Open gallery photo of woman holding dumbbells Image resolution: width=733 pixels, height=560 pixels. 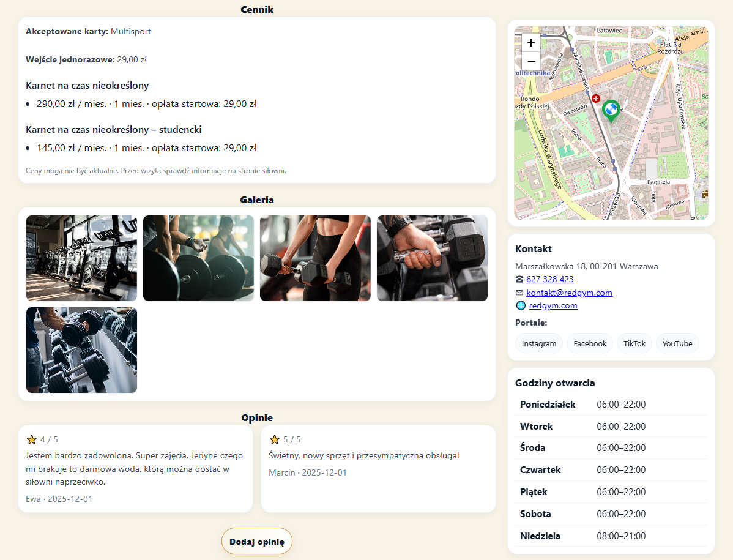coord(315,258)
